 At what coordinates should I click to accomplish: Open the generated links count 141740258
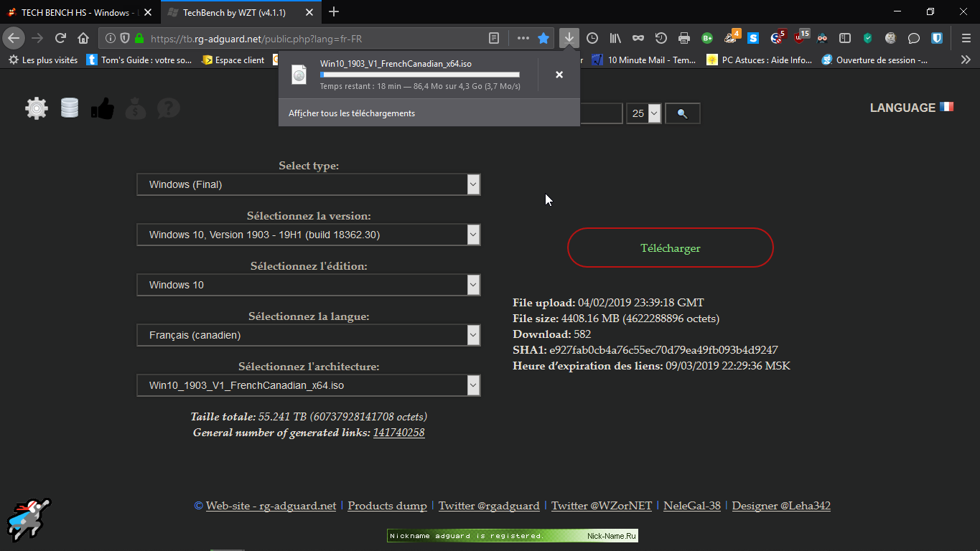(x=398, y=433)
